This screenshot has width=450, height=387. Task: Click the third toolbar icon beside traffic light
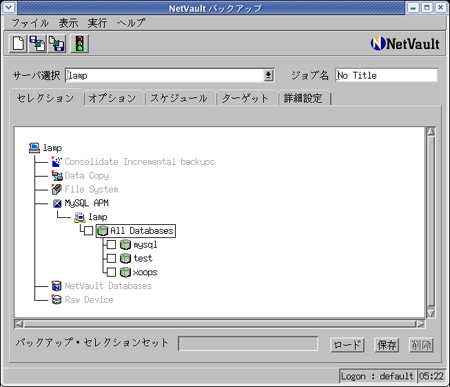(57, 43)
